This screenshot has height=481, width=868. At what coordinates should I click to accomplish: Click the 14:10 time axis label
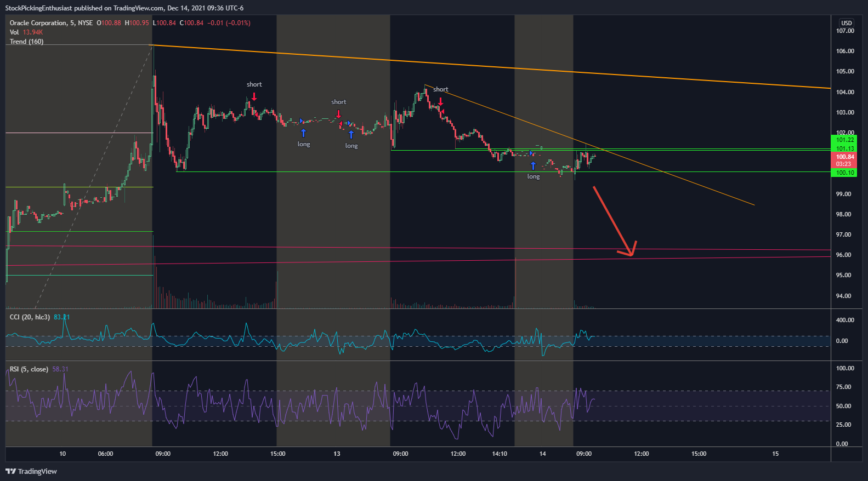(x=500, y=454)
